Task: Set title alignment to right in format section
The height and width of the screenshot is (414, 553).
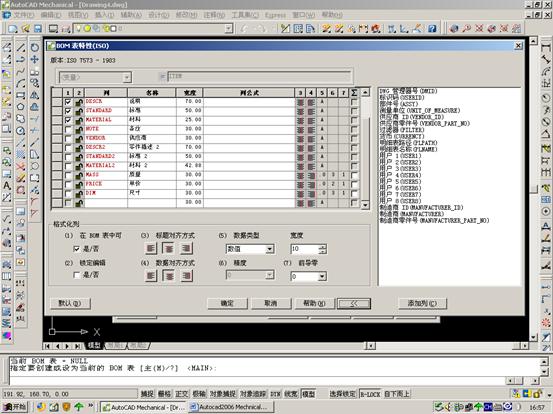Action: 187,249
